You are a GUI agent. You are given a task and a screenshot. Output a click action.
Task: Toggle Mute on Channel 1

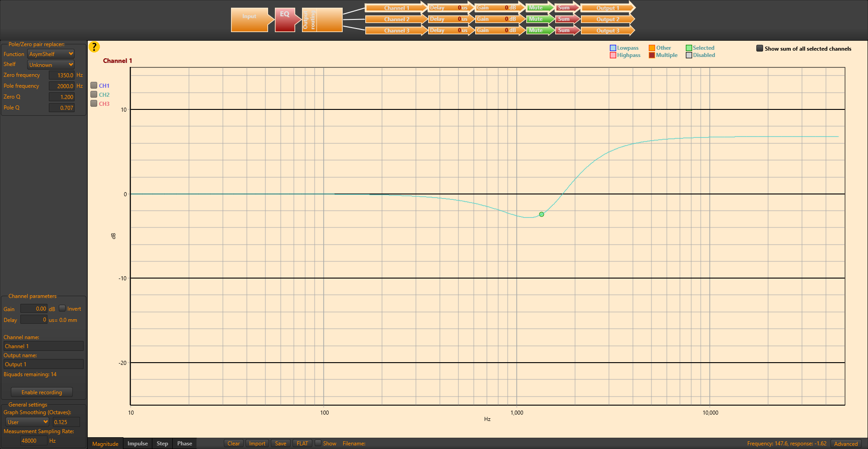(x=540, y=8)
